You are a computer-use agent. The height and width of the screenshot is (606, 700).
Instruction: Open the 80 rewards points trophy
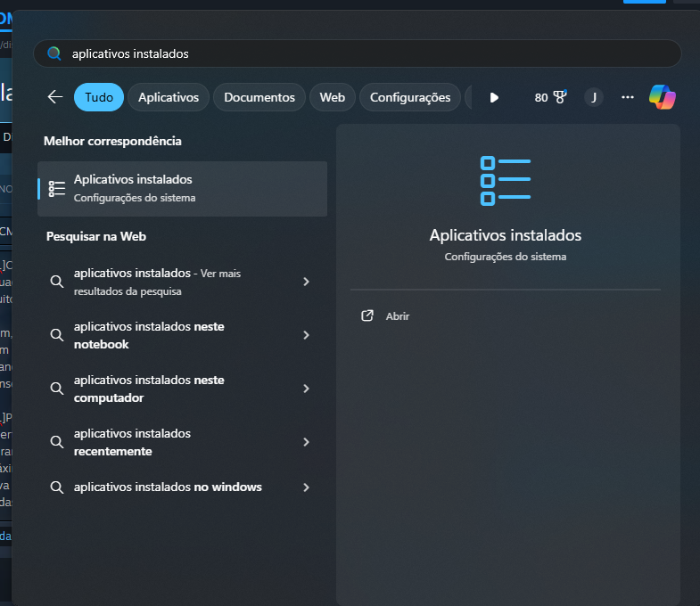tap(550, 97)
